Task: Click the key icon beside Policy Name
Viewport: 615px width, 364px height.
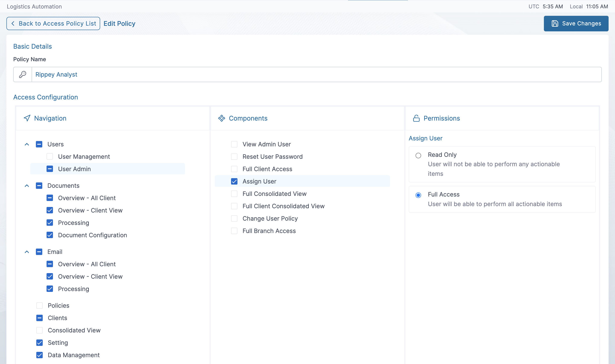Action: (x=23, y=74)
